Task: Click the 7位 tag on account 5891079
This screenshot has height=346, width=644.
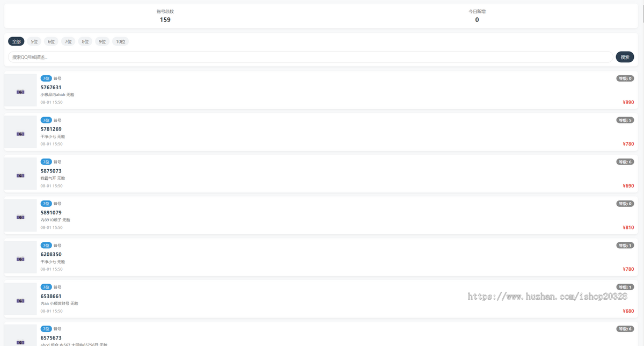Action: 46,204
